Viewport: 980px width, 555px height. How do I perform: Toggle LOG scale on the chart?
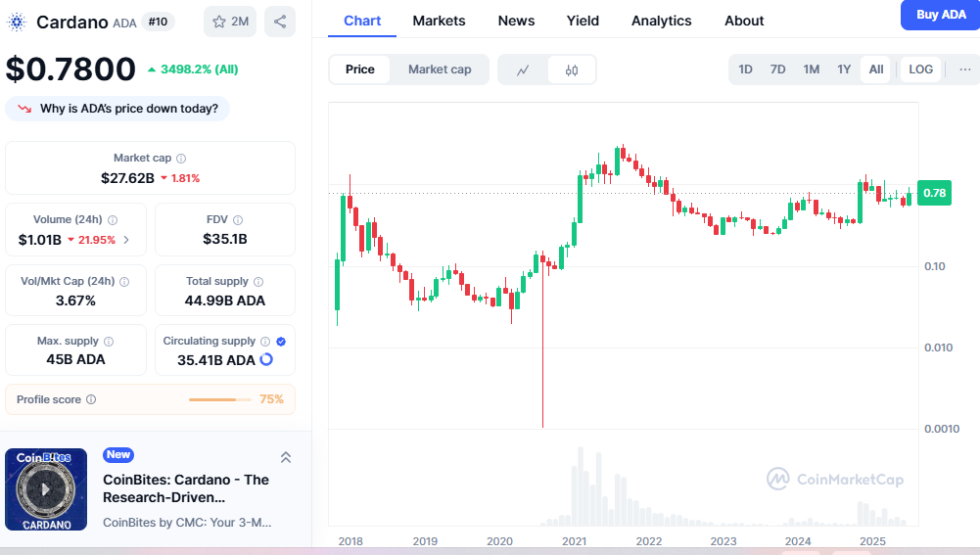[920, 69]
